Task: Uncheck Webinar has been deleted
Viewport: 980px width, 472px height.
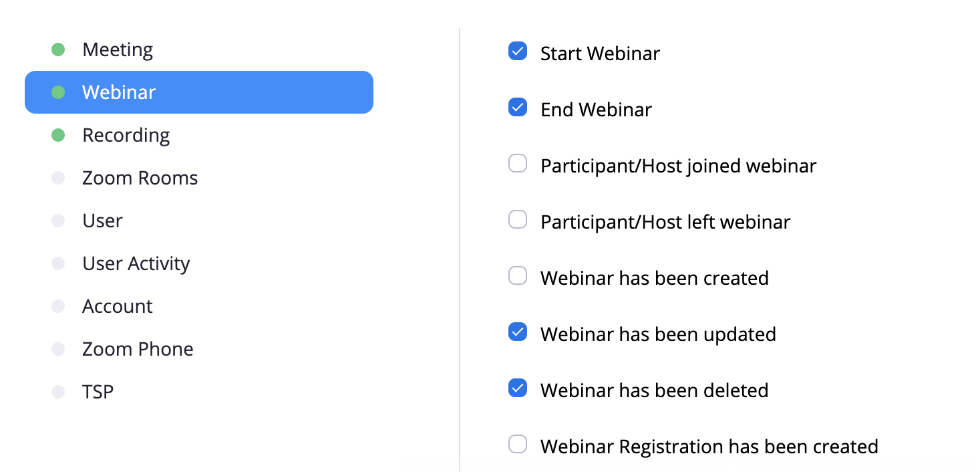Action: (x=518, y=388)
